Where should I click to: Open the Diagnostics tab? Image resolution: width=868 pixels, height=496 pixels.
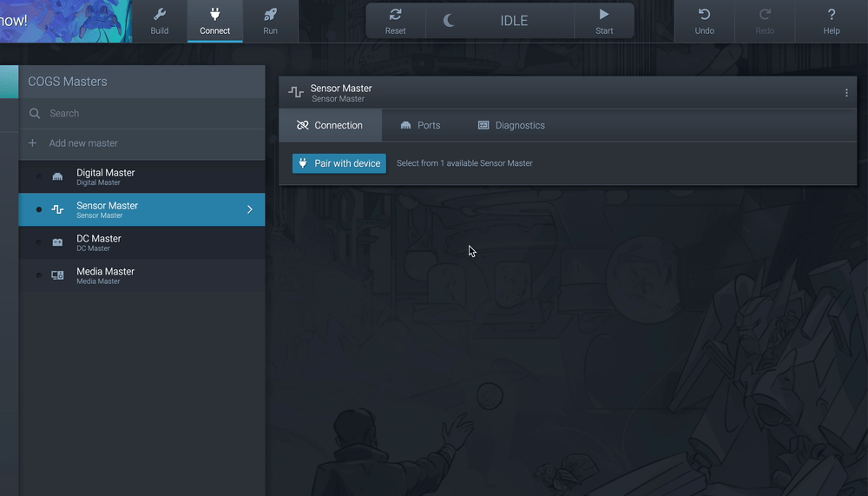[511, 125]
